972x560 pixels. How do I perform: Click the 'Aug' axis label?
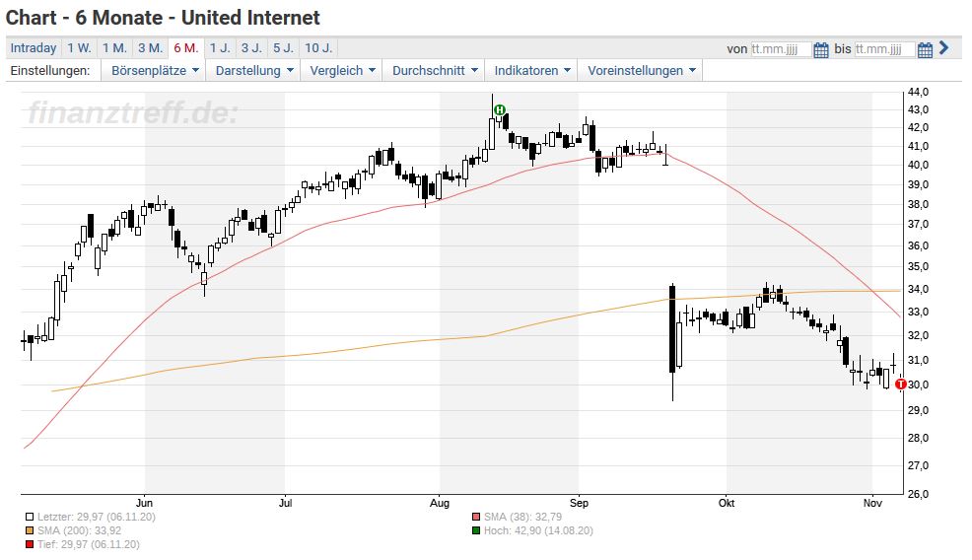[x=439, y=503]
